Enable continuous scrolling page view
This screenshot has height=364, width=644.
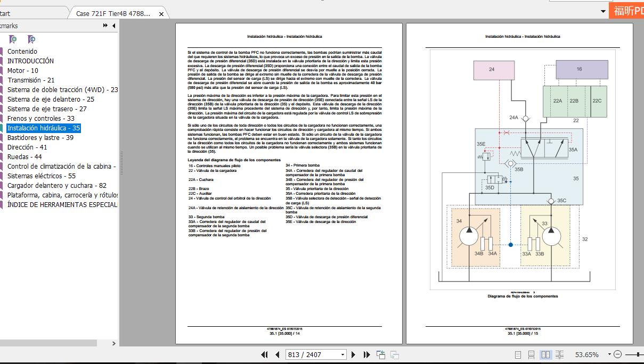coord(531,354)
